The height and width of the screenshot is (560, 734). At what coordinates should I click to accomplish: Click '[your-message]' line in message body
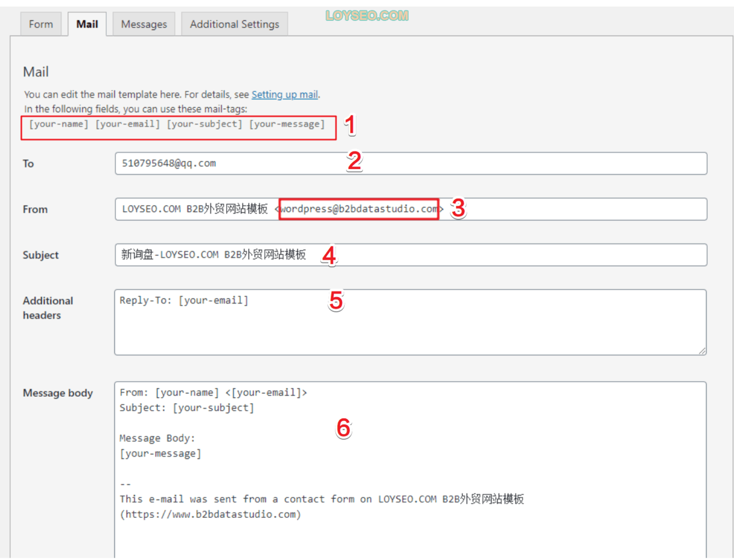(161, 453)
